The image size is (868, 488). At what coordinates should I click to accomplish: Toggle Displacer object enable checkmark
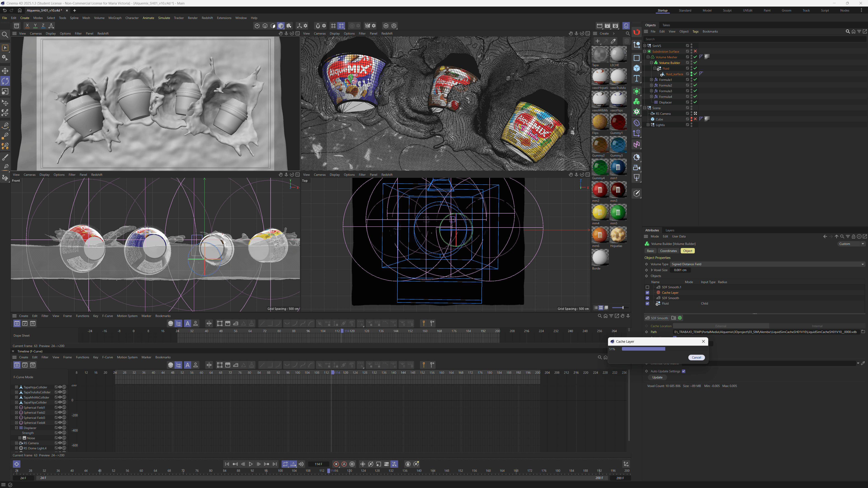[695, 102]
